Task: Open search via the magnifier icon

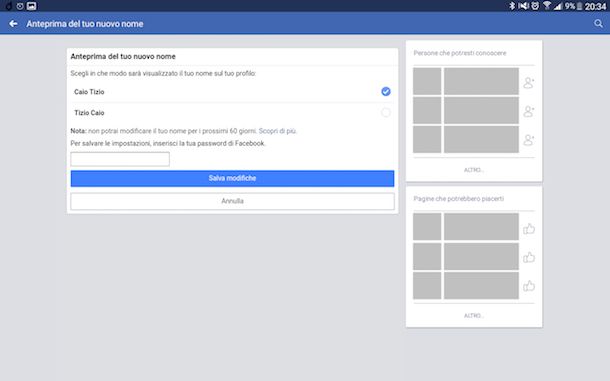Action: 598,24
